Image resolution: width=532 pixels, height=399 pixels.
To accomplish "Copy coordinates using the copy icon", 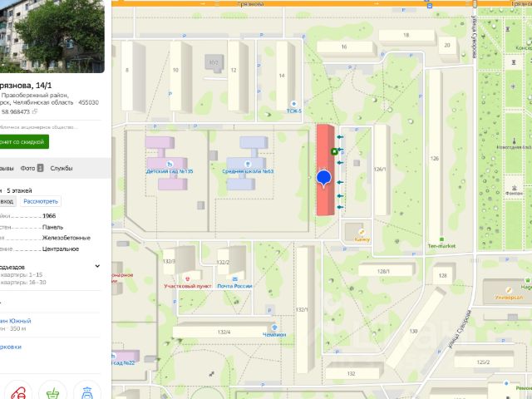I will (35, 111).
